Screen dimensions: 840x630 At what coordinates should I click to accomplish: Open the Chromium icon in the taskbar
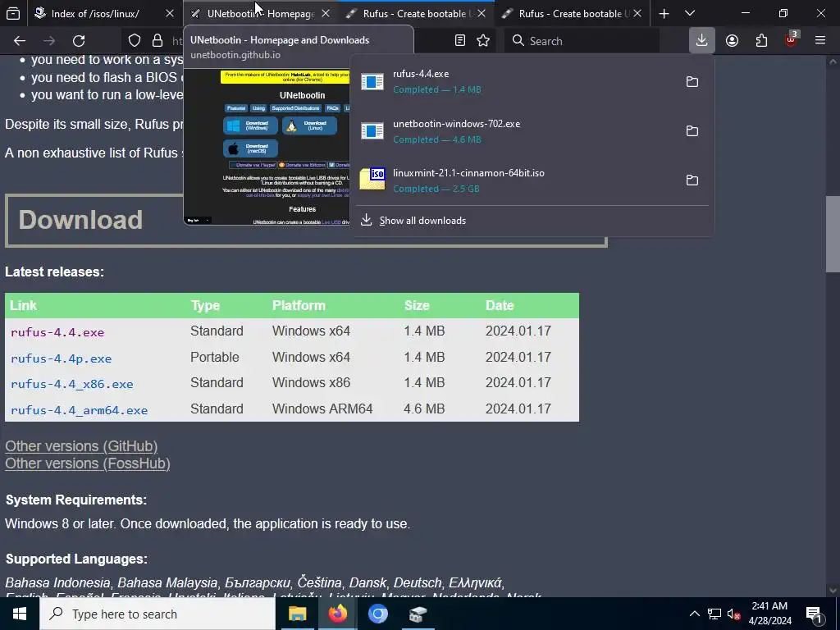pos(377,614)
